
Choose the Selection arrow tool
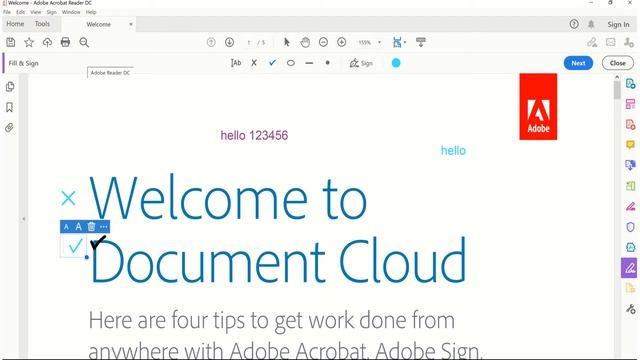[x=287, y=42]
